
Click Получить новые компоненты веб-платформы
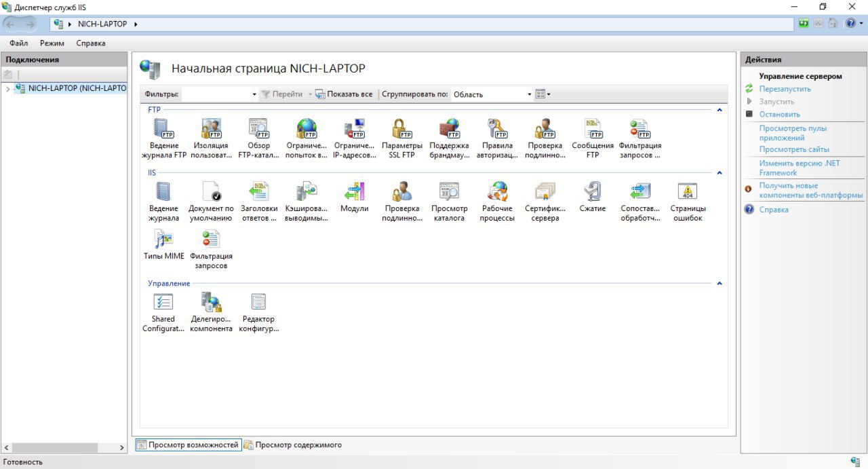click(810, 190)
